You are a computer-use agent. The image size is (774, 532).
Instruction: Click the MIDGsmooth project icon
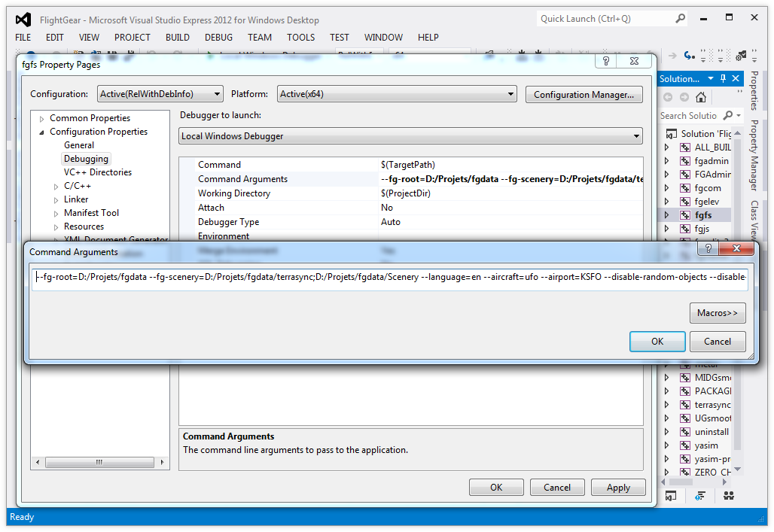click(x=685, y=378)
